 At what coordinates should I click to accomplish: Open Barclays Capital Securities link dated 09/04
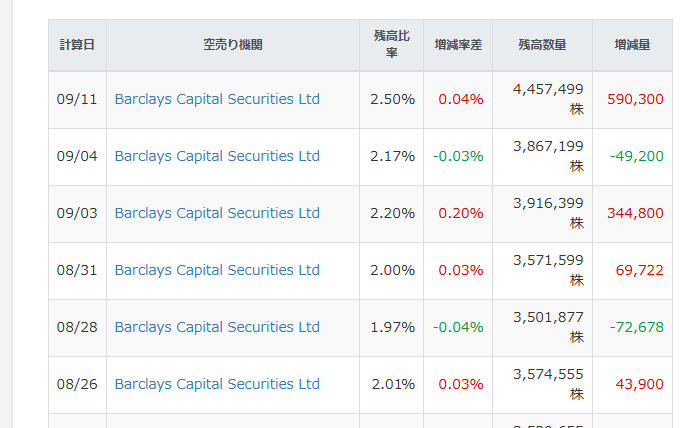[217, 156]
